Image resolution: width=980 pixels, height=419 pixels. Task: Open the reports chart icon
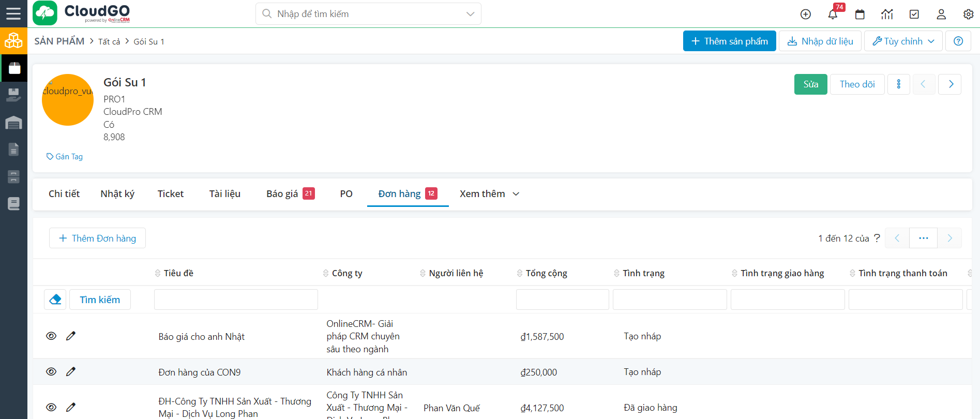coord(887,14)
